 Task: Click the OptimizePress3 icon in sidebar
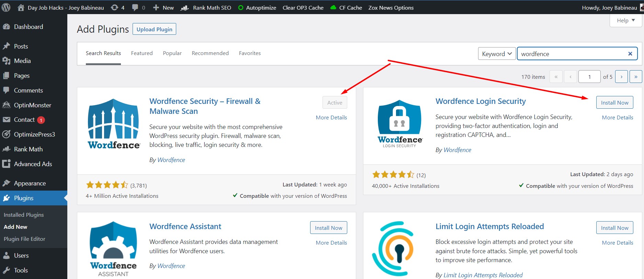tap(6, 134)
